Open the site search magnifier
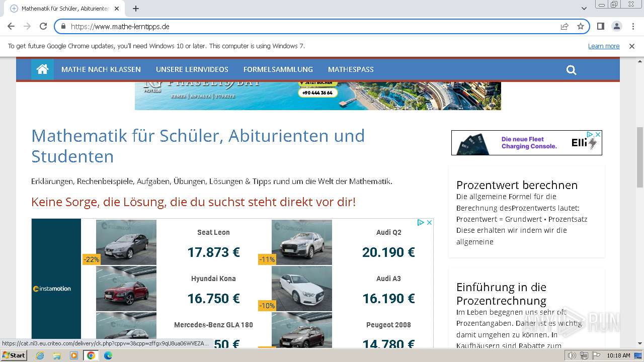Viewport: 644px width, 362px height. pos(571,70)
